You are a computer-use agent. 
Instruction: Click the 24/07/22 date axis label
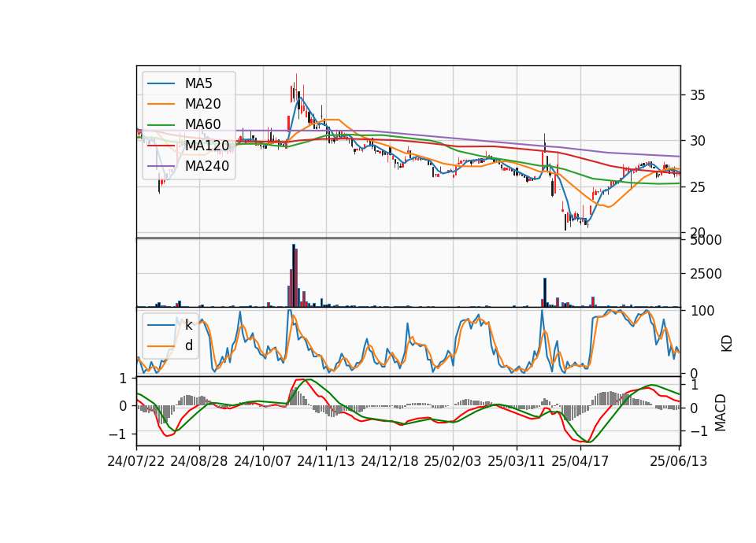(136, 461)
